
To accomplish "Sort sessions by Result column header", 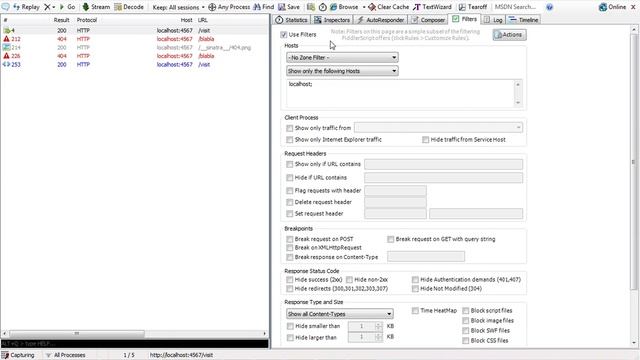I will click(x=61, y=20).
